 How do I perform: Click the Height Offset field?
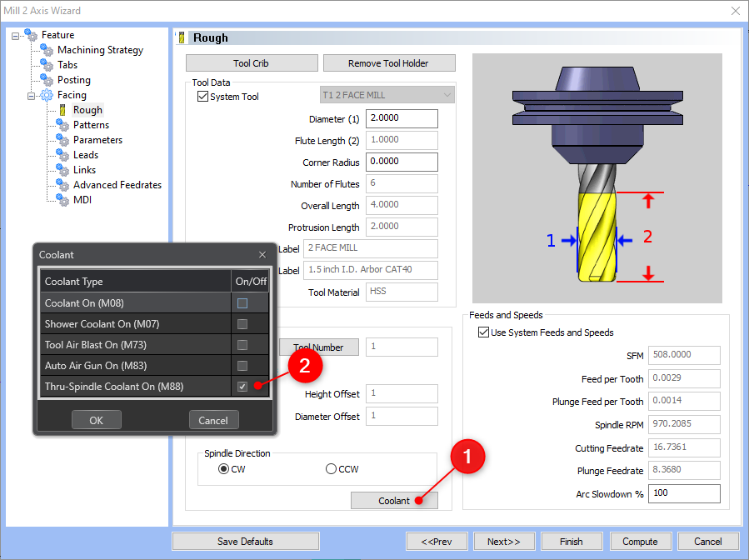402,393
